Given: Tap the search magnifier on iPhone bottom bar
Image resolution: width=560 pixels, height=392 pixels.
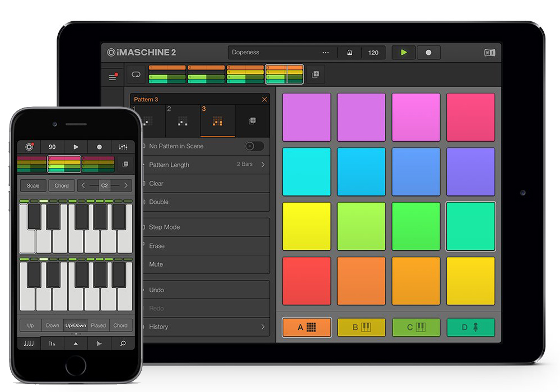Looking at the screenshot, I should 123,343.
